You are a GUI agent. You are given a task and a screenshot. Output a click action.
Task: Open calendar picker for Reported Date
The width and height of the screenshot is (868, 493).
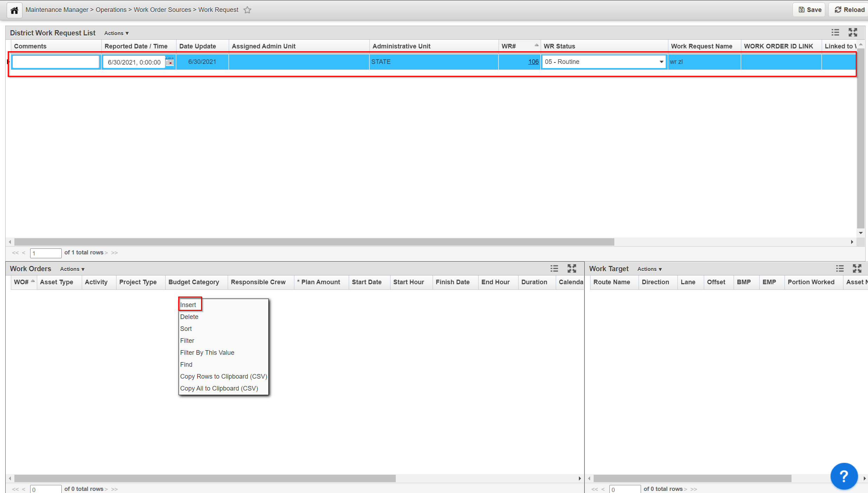170,62
